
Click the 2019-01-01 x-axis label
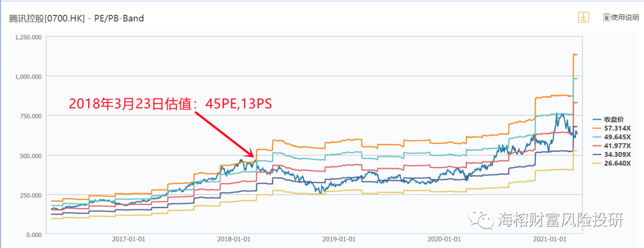[x=338, y=239]
